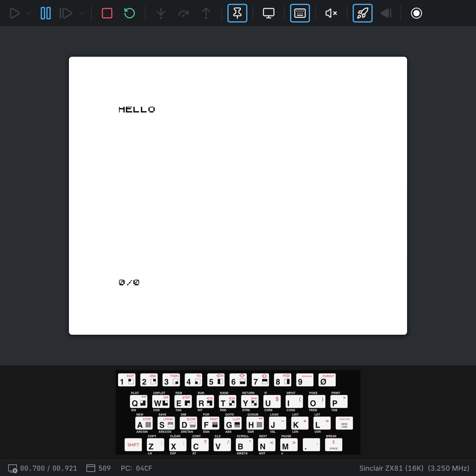Click the 0 RUBOUT key
Image resolution: width=476 pixels, height=476 pixels.
327,380
